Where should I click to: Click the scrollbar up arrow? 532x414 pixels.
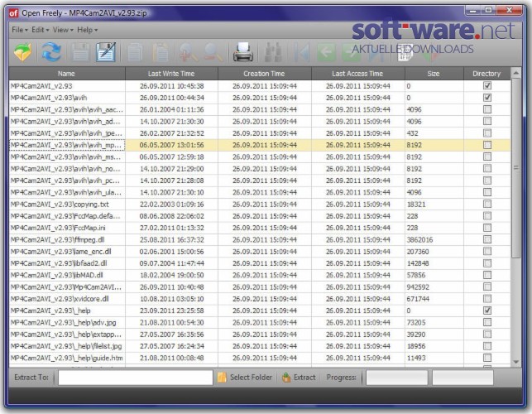[x=515, y=73]
